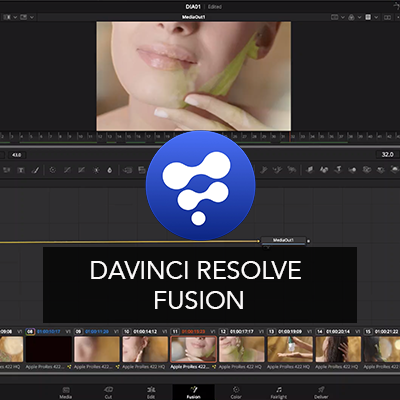Select clip 09 thumbnail
Viewport: 400px width, 400px height.
click(x=97, y=349)
